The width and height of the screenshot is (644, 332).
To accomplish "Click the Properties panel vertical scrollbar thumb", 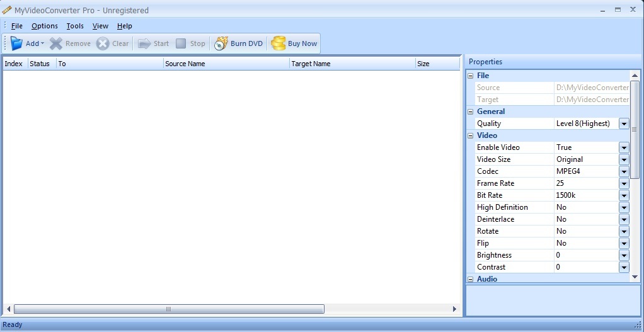I will 635,130.
